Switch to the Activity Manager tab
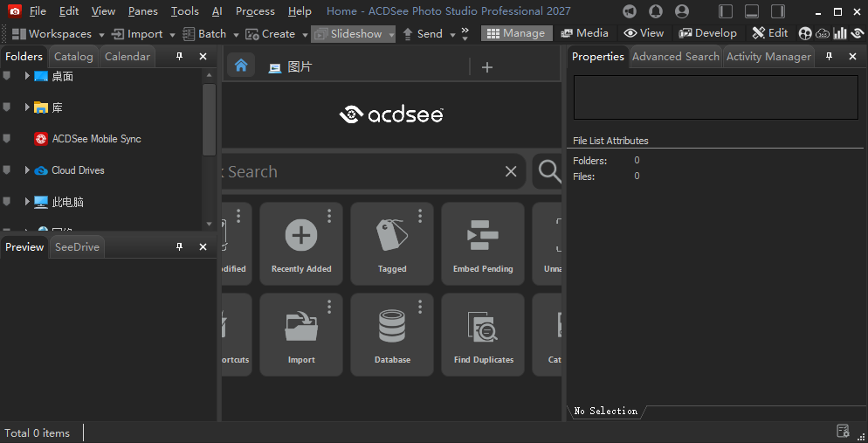 coord(768,57)
